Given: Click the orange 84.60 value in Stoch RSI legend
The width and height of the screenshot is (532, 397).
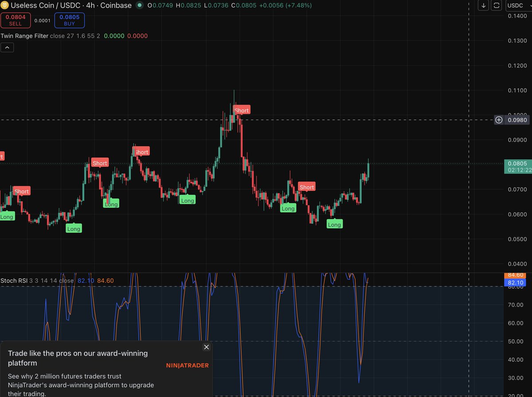Looking at the screenshot, I should click(105, 280).
